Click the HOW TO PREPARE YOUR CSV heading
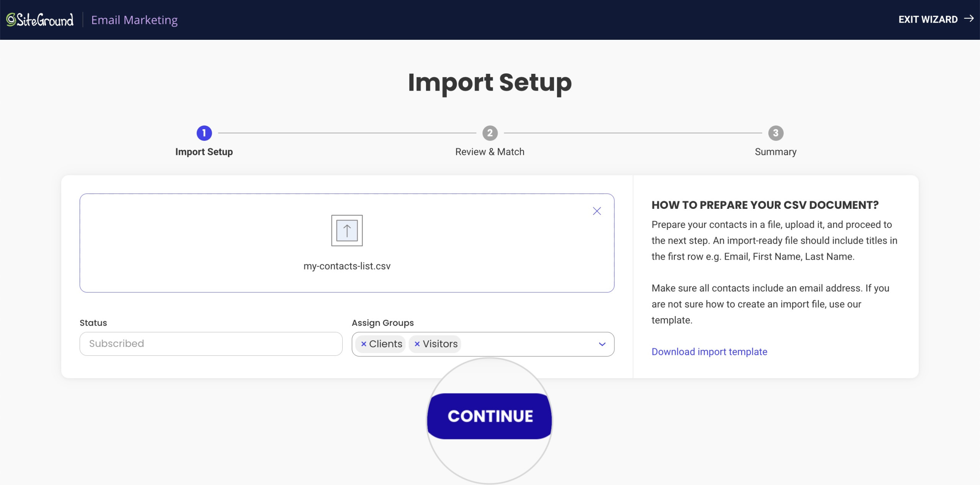The width and height of the screenshot is (980, 485). coord(765,205)
